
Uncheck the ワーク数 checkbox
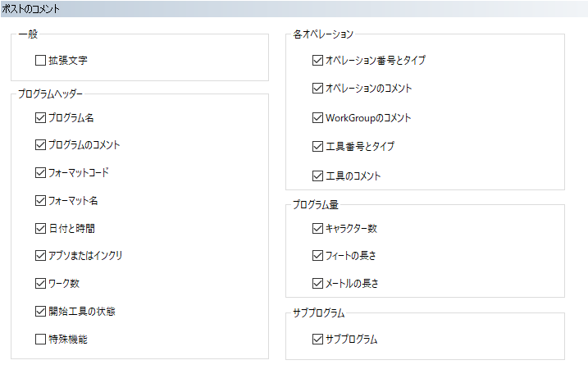point(40,284)
